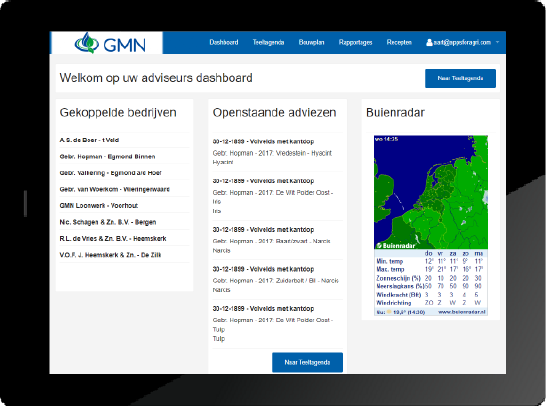Open the advice for De Wit Polder Oost - Tulp
This screenshot has width=546, height=407.
pyautogui.click(x=278, y=323)
